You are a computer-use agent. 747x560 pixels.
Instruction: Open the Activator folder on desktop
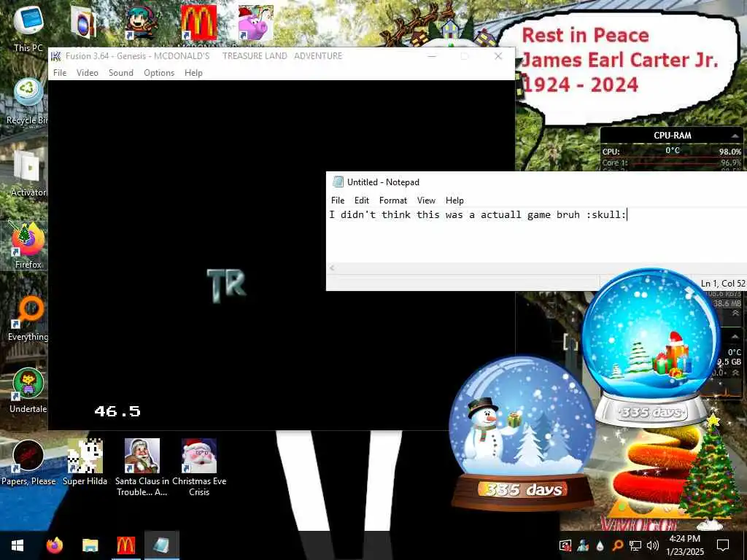click(x=27, y=174)
